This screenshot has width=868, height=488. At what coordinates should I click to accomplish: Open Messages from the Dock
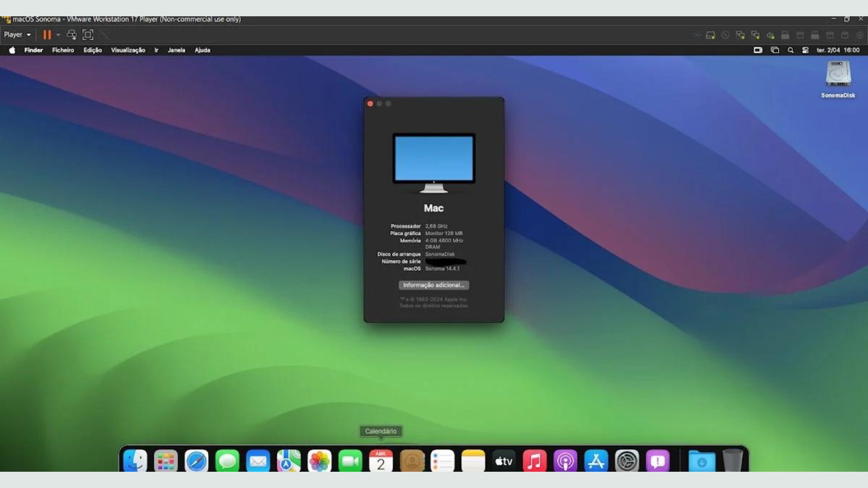click(227, 461)
